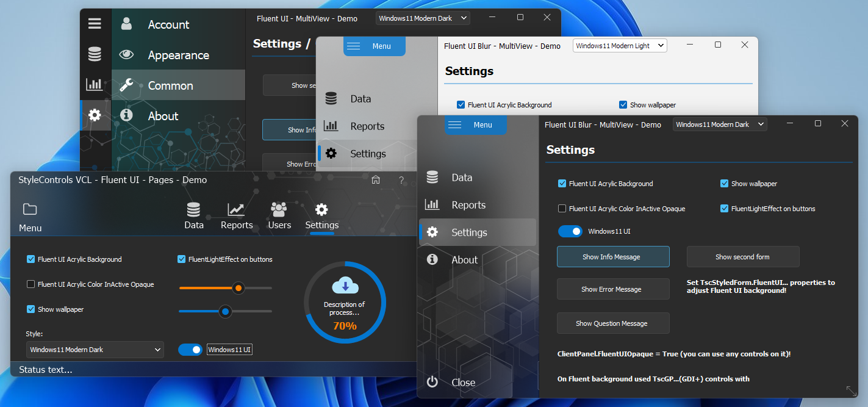Click Show second form button
868x407 pixels.
pos(743,257)
